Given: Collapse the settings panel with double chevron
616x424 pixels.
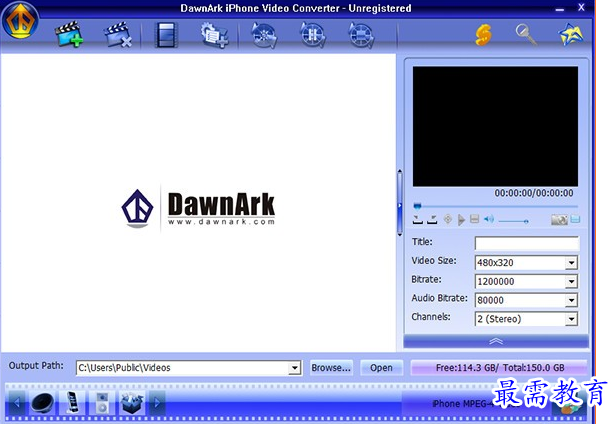Looking at the screenshot, I should pos(496,341).
